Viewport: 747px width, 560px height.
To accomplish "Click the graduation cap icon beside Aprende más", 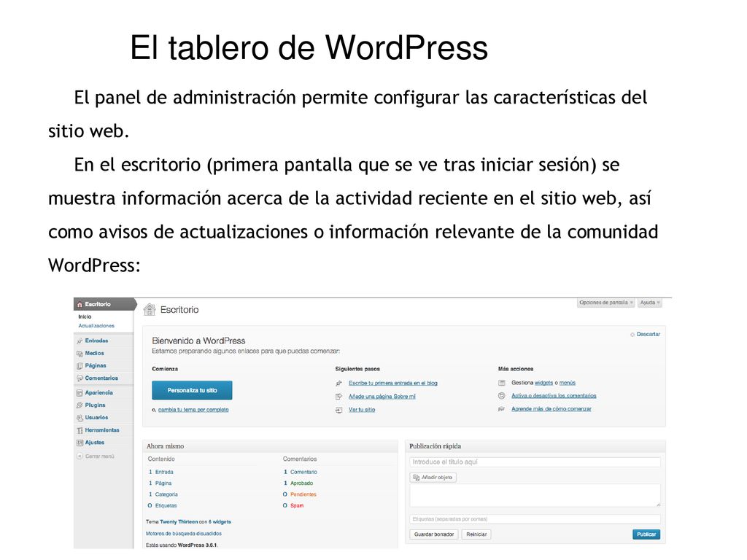I will click(x=502, y=409).
